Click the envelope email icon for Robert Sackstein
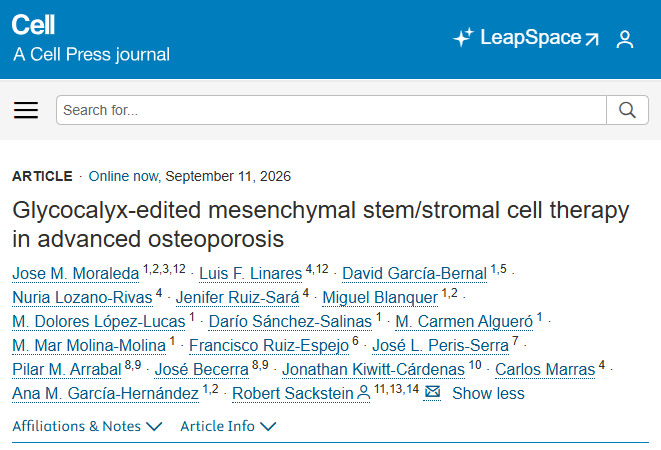 point(432,392)
